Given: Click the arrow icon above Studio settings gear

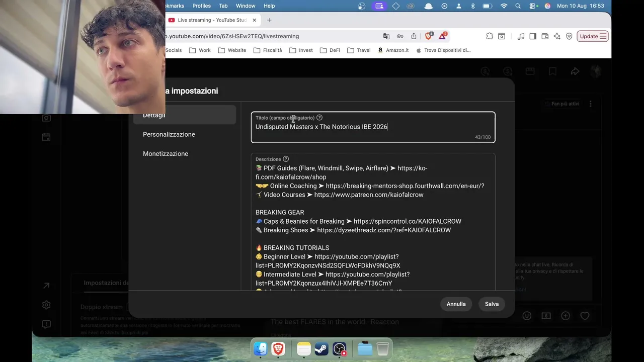Looking at the screenshot, I should [46, 286].
